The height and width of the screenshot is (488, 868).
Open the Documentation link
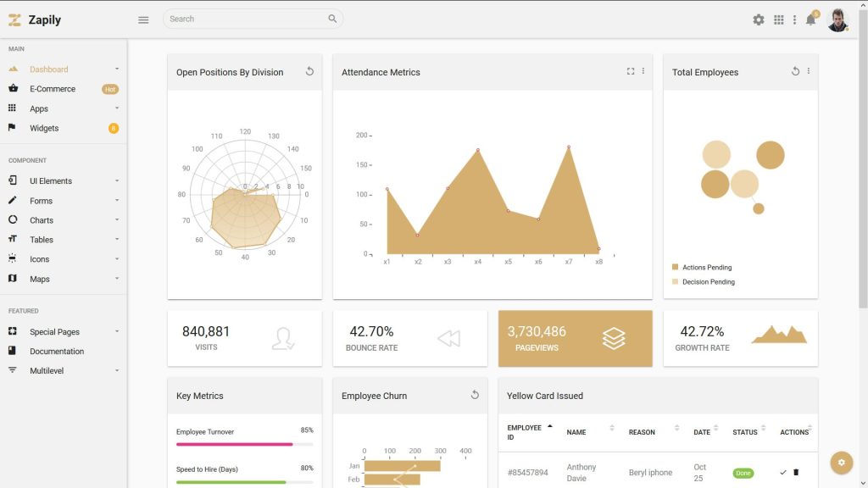click(x=56, y=351)
